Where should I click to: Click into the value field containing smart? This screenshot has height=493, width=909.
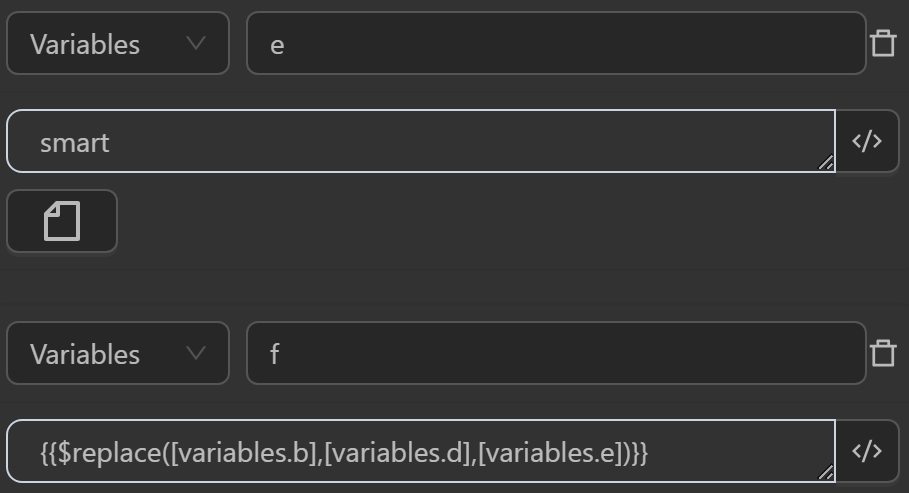pos(420,142)
